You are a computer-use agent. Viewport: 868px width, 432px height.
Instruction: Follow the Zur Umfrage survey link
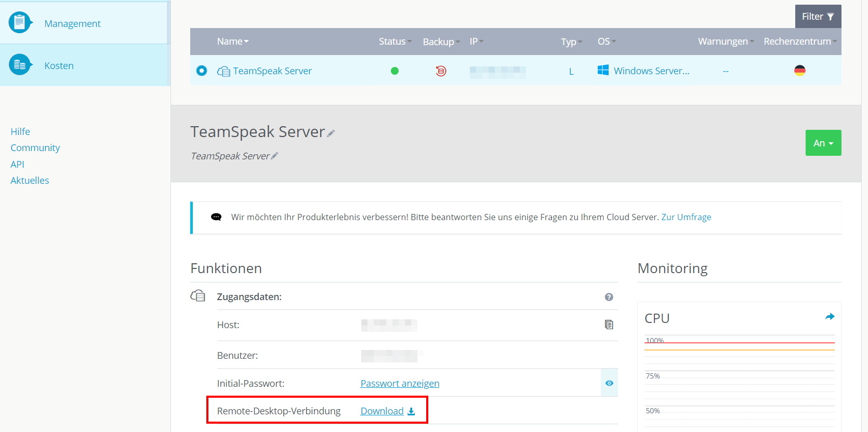tap(686, 217)
